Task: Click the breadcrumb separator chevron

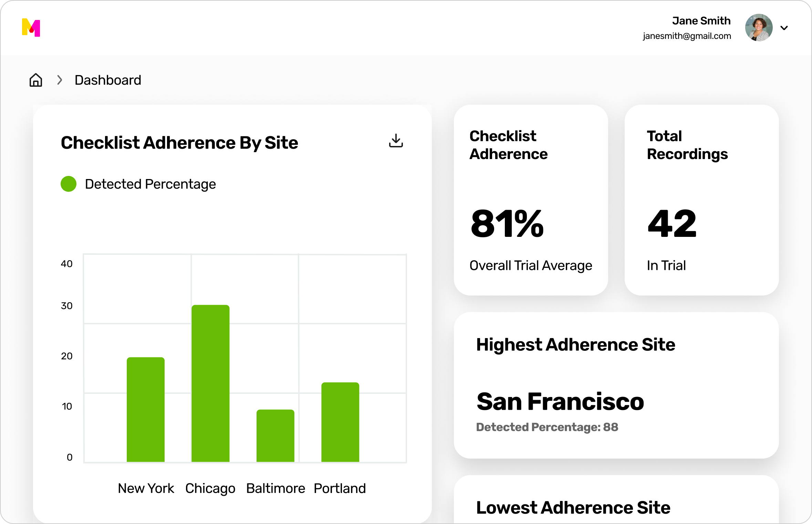Action: (60, 80)
